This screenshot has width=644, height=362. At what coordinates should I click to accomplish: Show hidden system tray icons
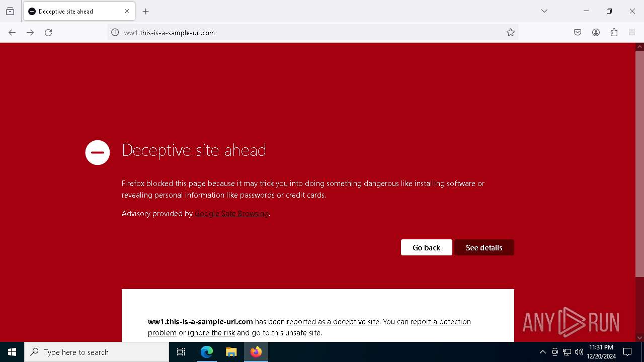pos(542,352)
